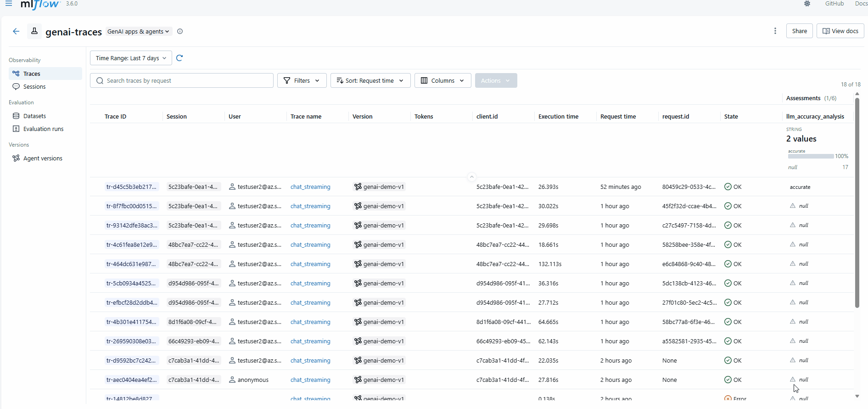868x409 pixels.
Task: Click the accurate percentage bar
Action: [x=811, y=156]
